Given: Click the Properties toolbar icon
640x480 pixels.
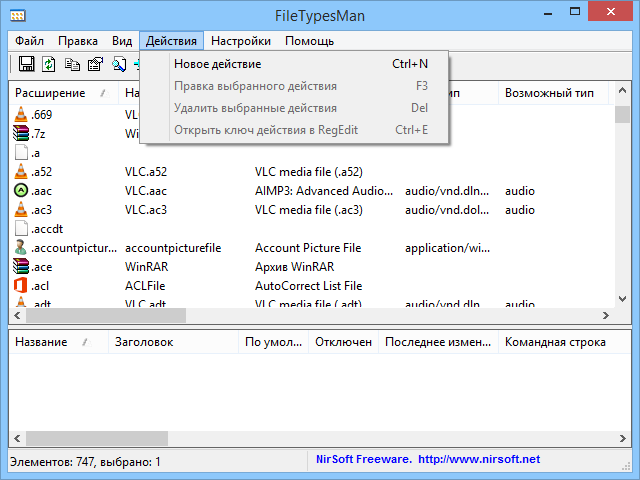Looking at the screenshot, I should 95,64.
